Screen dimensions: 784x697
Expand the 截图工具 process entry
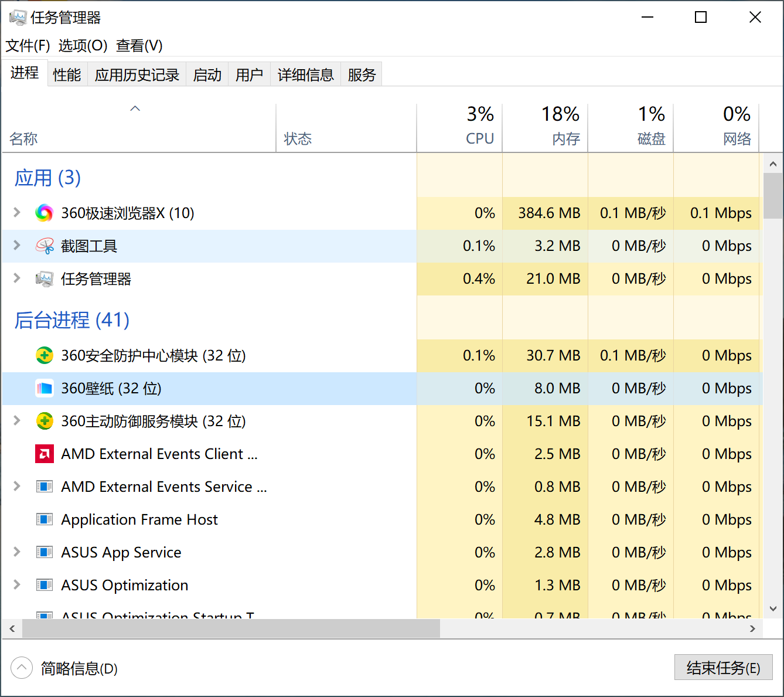click(x=17, y=246)
